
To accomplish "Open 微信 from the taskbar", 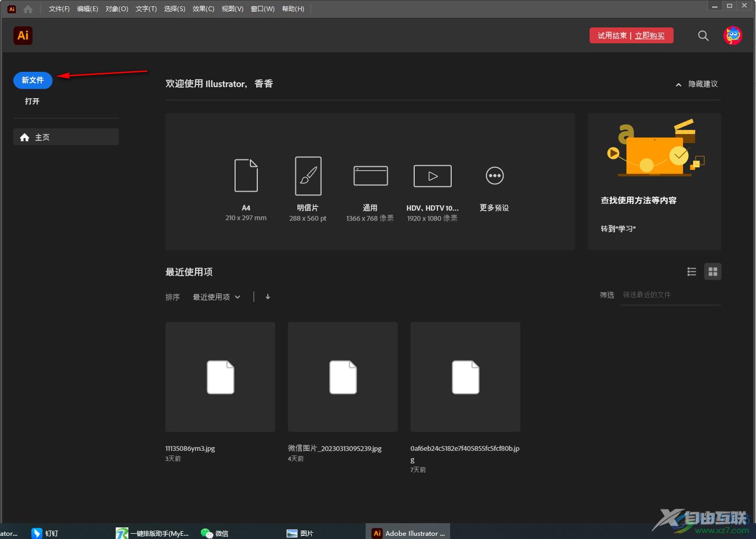I will click(215, 533).
